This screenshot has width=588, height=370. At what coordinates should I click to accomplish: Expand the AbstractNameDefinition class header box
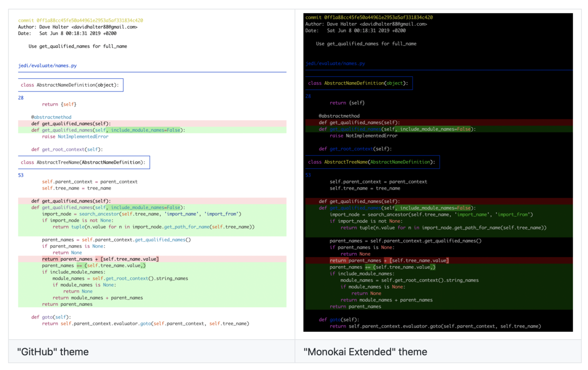pyautogui.click(x=71, y=85)
